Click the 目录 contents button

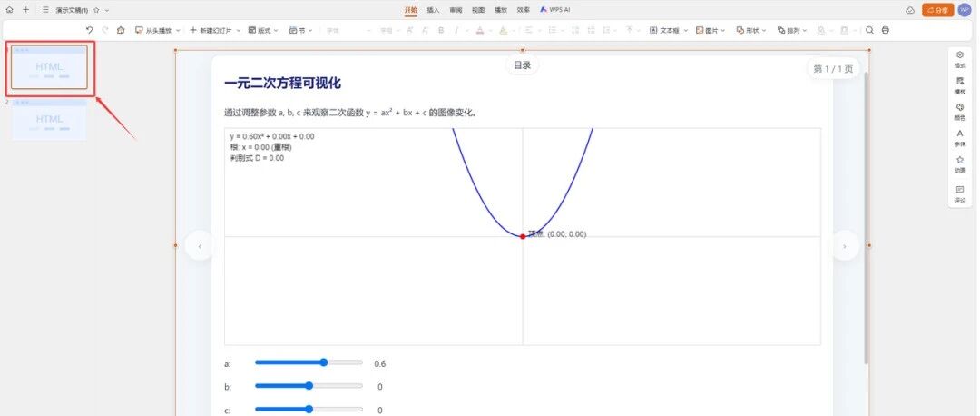tap(522, 65)
